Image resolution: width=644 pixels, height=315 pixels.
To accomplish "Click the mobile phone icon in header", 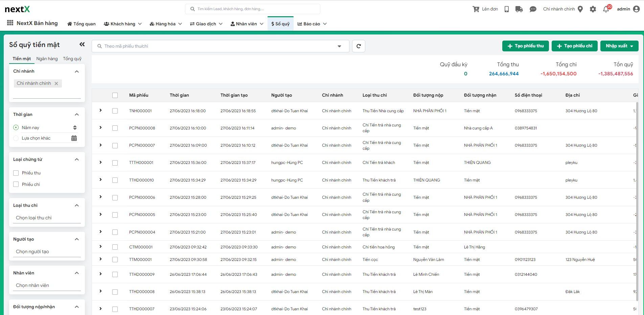I will click(506, 9).
